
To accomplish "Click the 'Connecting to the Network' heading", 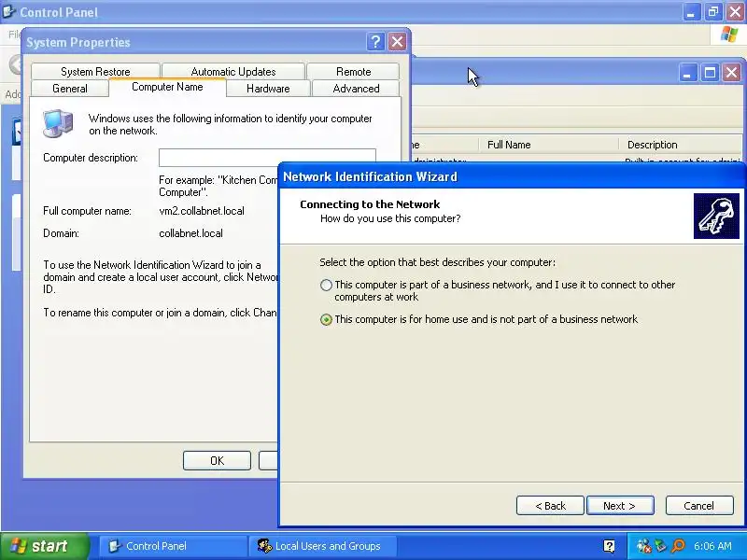I will (x=370, y=204).
